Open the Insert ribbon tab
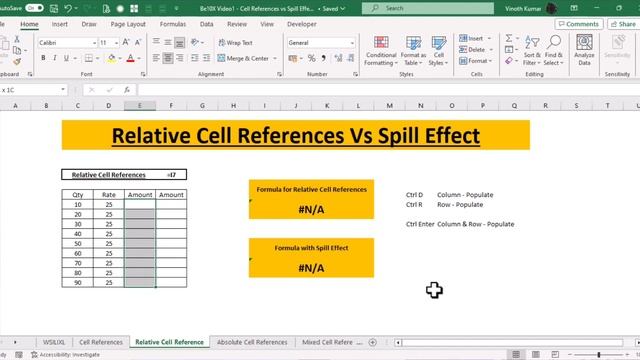640x360 pixels. [x=60, y=24]
